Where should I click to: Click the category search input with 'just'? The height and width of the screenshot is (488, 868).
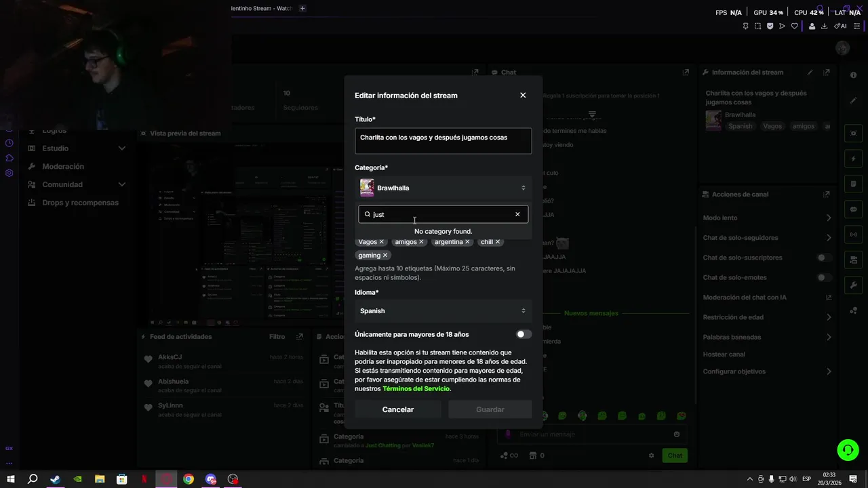pos(443,214)
